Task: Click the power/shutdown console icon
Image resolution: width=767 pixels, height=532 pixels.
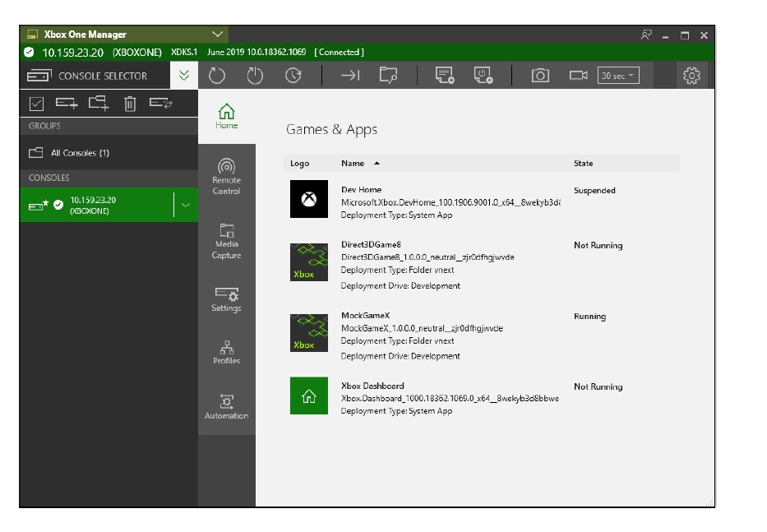Action: pos(256,76)
